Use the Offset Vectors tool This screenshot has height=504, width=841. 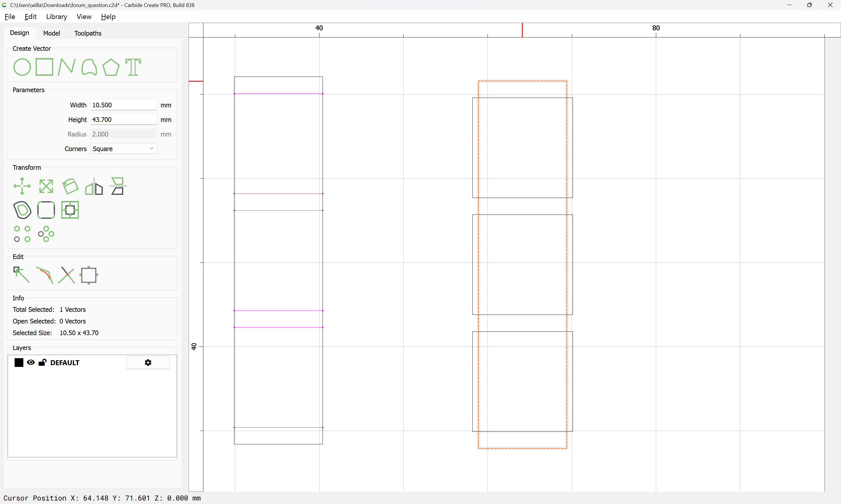point(22,210)
